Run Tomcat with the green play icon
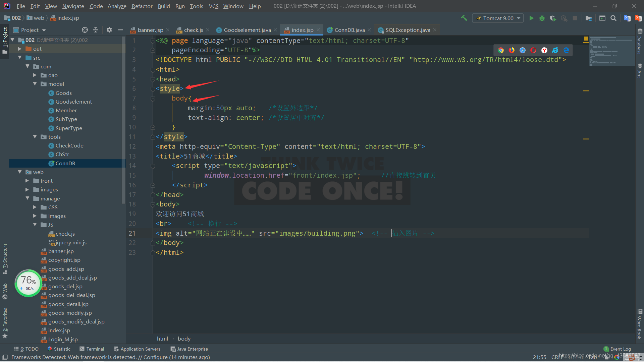The image size is (644, 362). 531,18
